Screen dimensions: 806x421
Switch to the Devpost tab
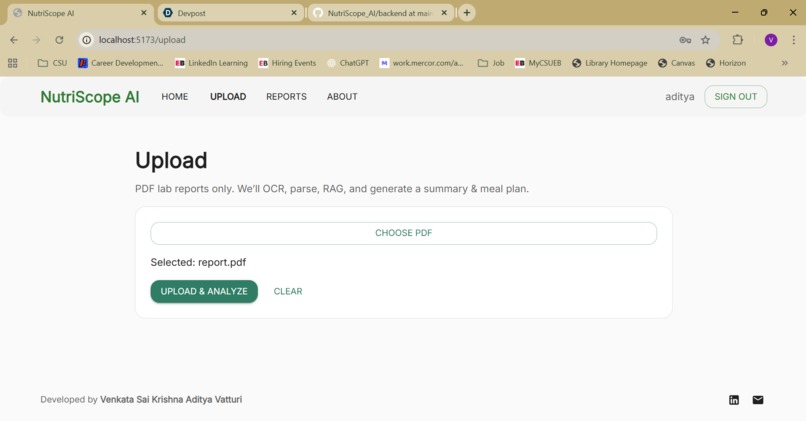coord(230,13)
